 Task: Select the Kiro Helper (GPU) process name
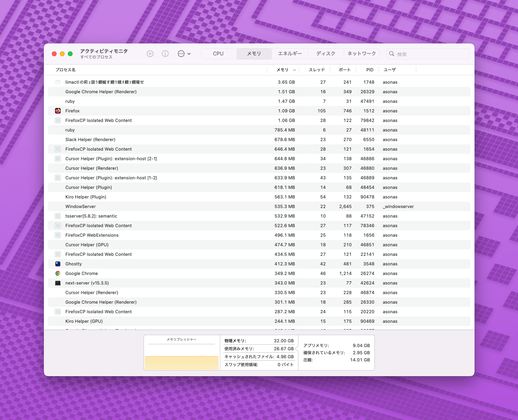[x=84, y=321]
